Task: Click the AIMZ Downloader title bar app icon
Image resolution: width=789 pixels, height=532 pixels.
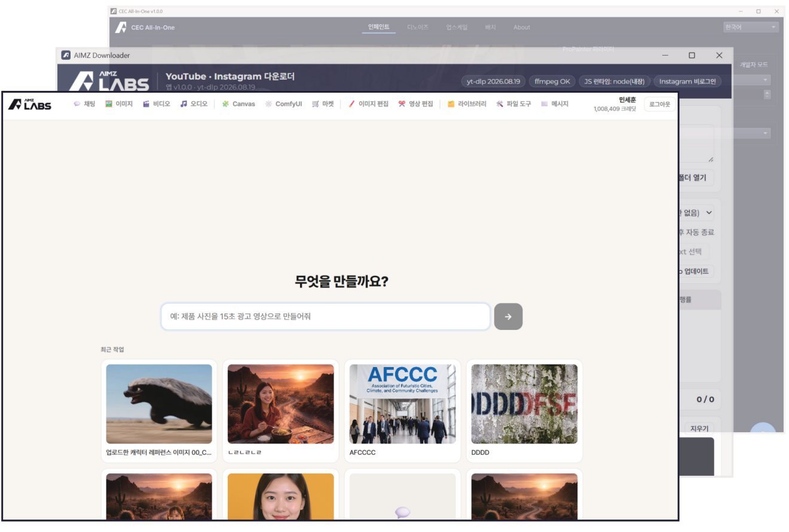Action: coord(66,55)
